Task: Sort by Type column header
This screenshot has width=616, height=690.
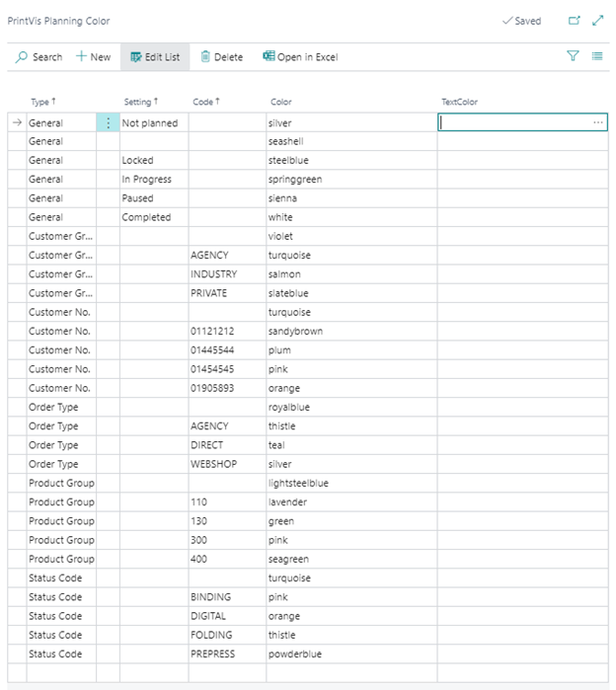Action: pos(43,102)
